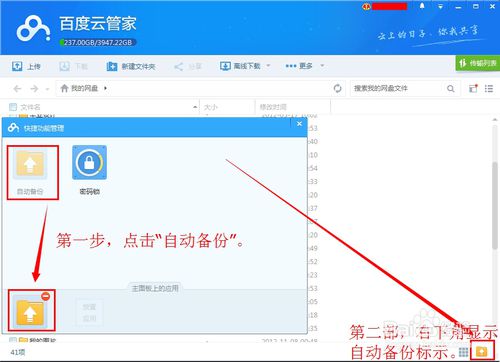Screen dimensions: 500x362
Task: Click the notification bell icon in the title bar
Action: [422, 6]
